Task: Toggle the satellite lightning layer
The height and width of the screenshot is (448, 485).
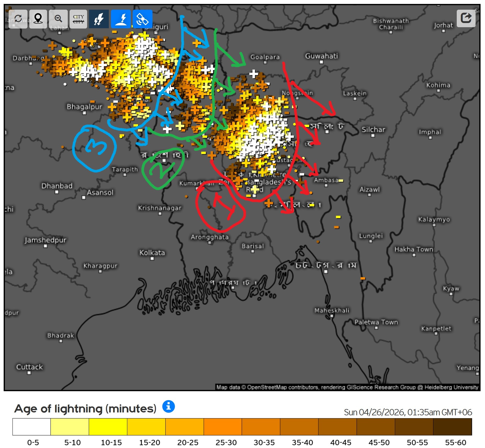Action: click(x=142, y=19)
